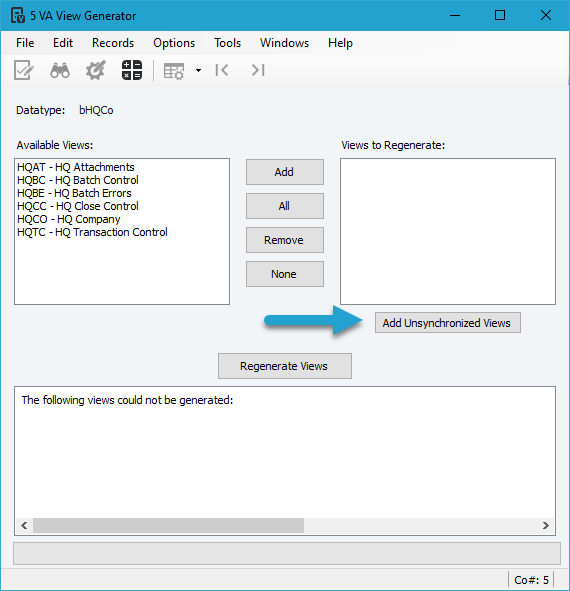570x591 pixels.
Task: Click the Remove button
Action: tap(285, 240)
